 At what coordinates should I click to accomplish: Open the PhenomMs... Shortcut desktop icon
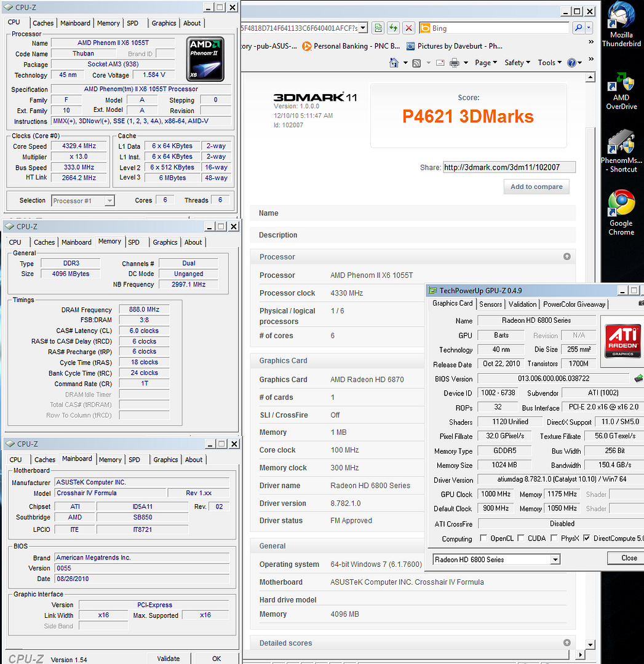(x=621, y=151)
